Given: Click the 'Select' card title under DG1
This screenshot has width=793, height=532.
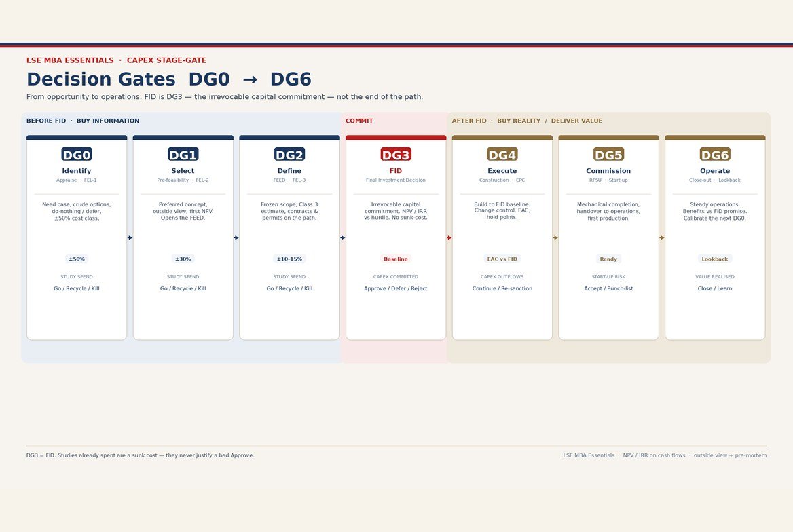Looking at the screenshot, I should point(183,171).
